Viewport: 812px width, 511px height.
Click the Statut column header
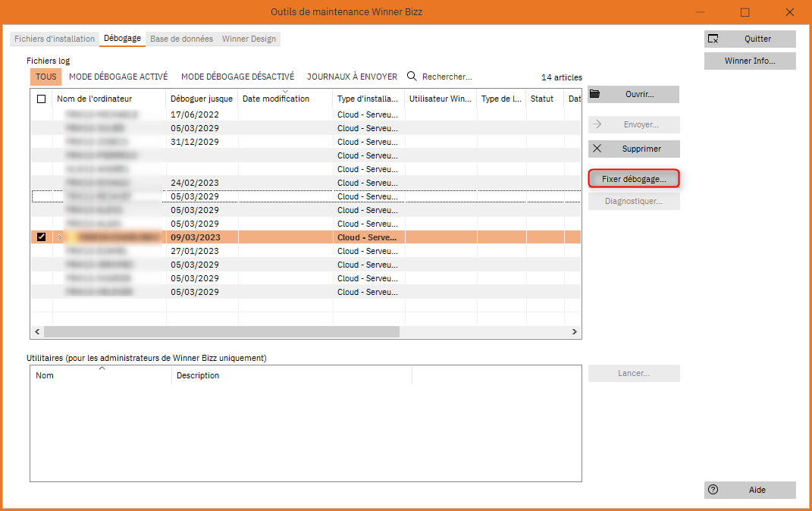545,99
